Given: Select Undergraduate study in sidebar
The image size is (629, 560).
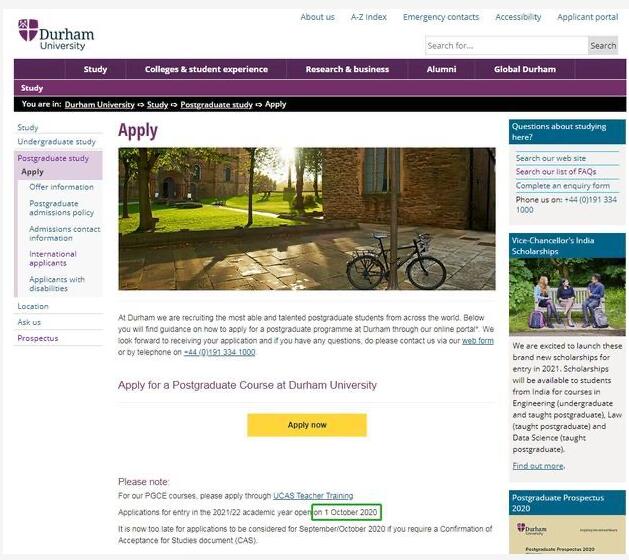Looking at the screenshot, I should pyautogui.click(x=57, y=142).
